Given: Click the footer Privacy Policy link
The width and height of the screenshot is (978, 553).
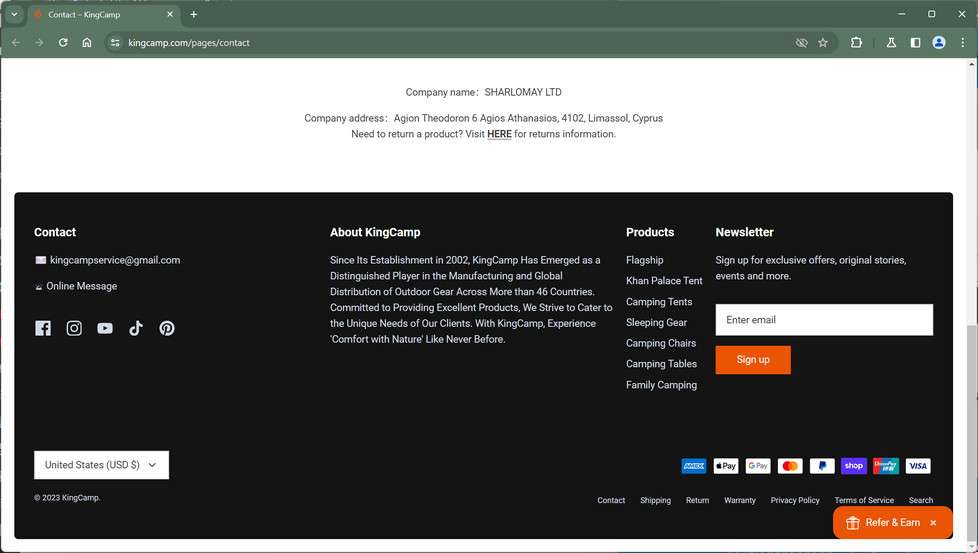Looking at the screenshot, I should pos(795,500).
